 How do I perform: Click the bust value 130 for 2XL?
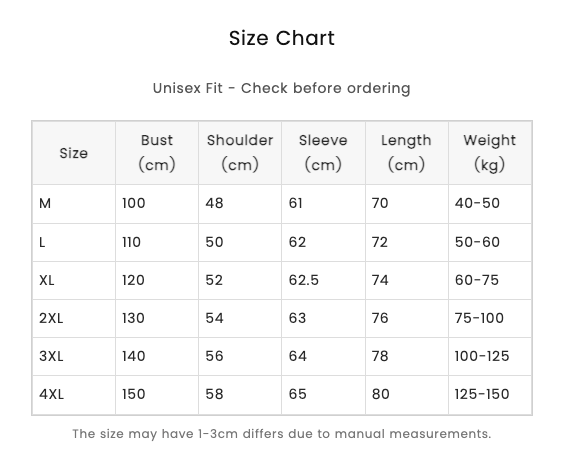coord(133,318)
